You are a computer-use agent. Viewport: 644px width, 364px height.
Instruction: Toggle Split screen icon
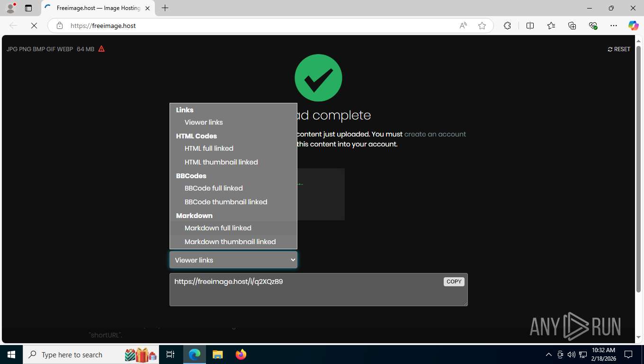(x=530, y=26)
